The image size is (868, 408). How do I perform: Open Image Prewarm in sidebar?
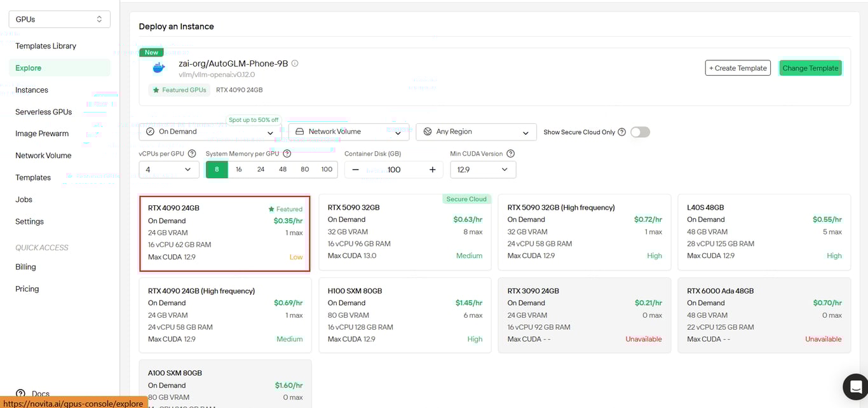(x=42, y=133)
